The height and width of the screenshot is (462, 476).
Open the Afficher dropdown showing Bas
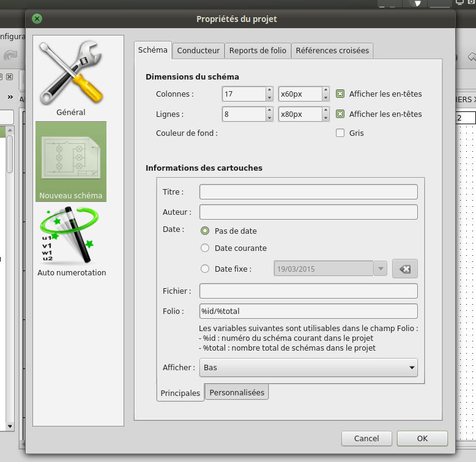308,368
